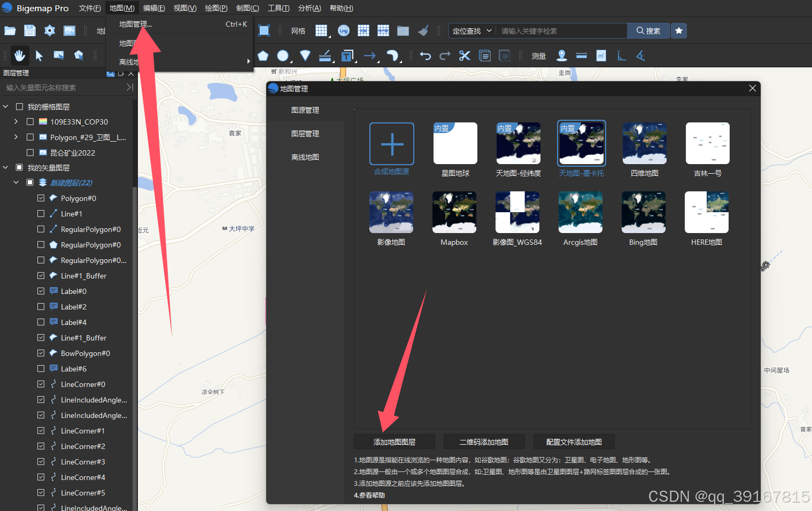Viewport: 812px width, 511px height.
Task: Click the KM grid icon
Action: [364, 30]
